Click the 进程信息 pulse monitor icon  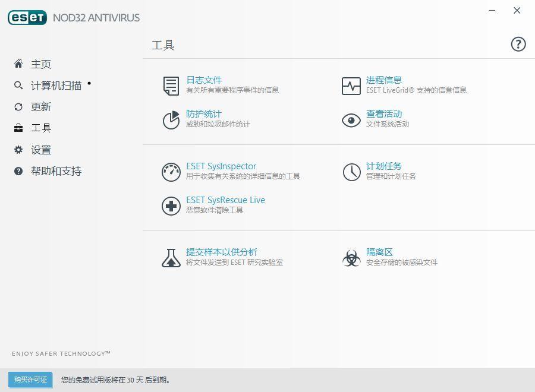351,86
